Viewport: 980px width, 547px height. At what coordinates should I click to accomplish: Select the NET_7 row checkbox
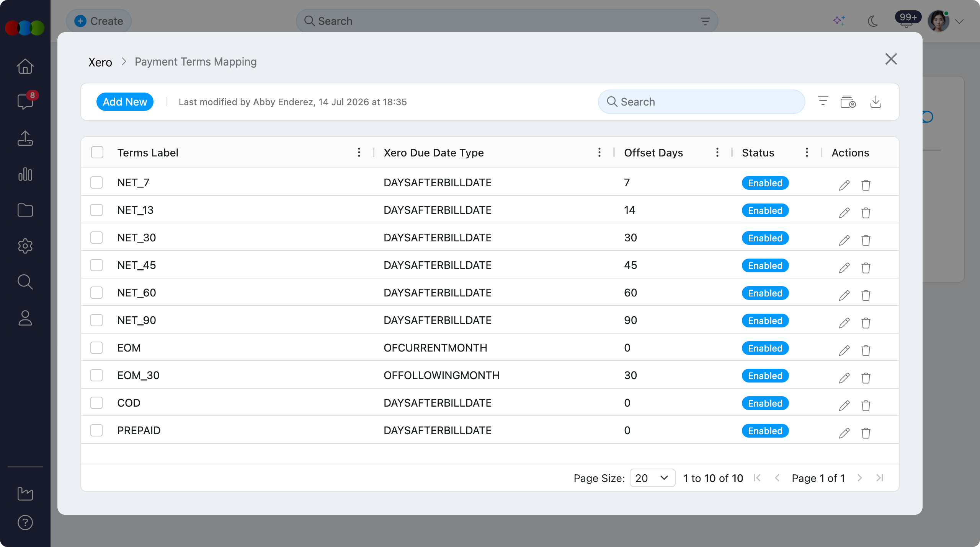(96, 182)
